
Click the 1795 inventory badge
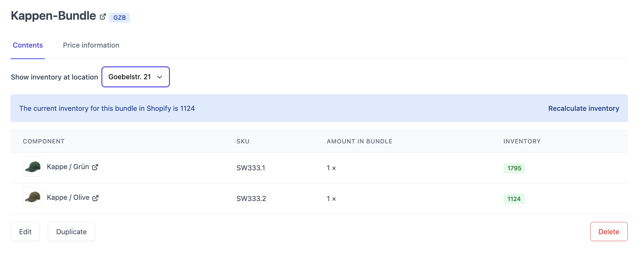tap(514, 168)
